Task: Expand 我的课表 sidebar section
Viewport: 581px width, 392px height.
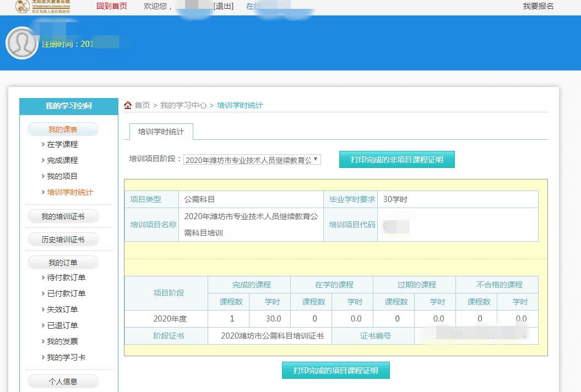Action: [x=63, y=129]
